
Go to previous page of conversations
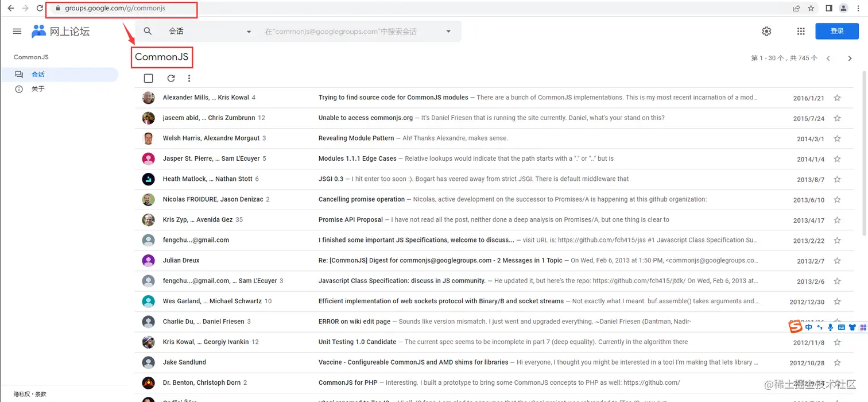(828, 59)
